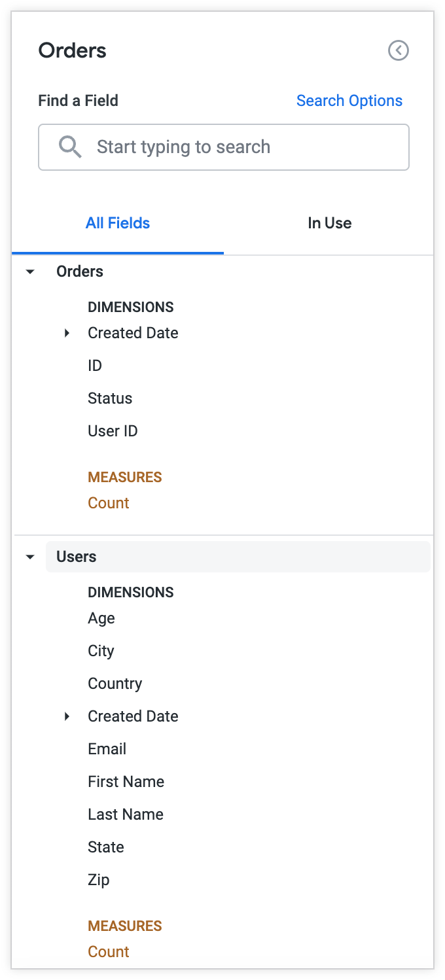Expand Created Date under Users
Screen dimensions: 445x980
tap(66, 716)
